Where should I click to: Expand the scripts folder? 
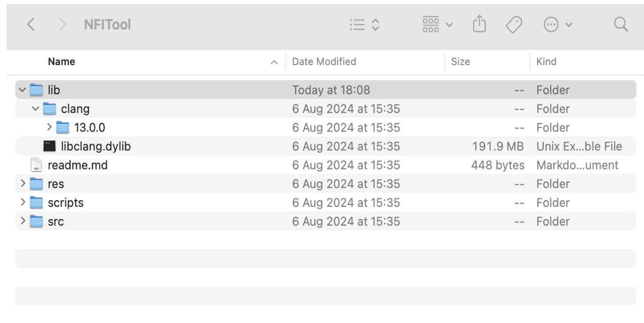point(22,202)
